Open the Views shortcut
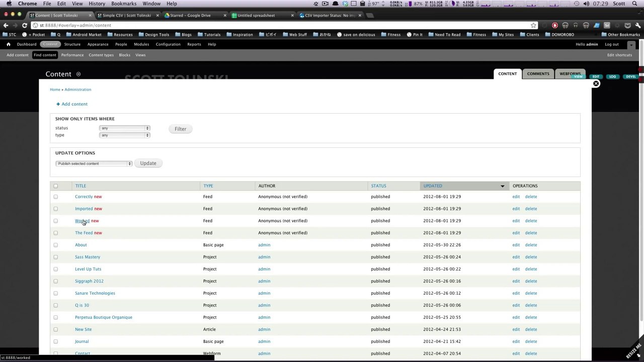Viewport: 644px width, 362px height. (x=140, y=55)
